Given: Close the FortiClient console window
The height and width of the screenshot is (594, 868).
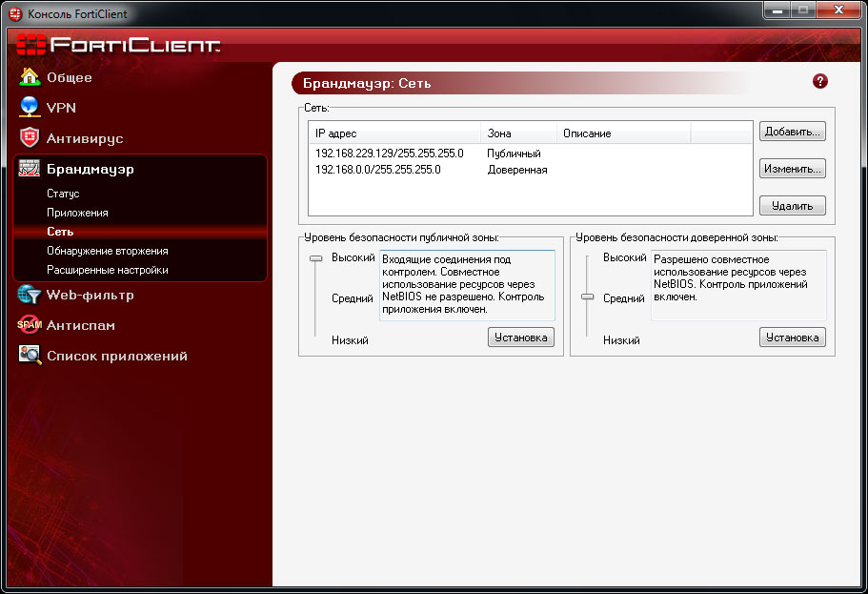Looking at the screenshot, I should pos(838,10).
